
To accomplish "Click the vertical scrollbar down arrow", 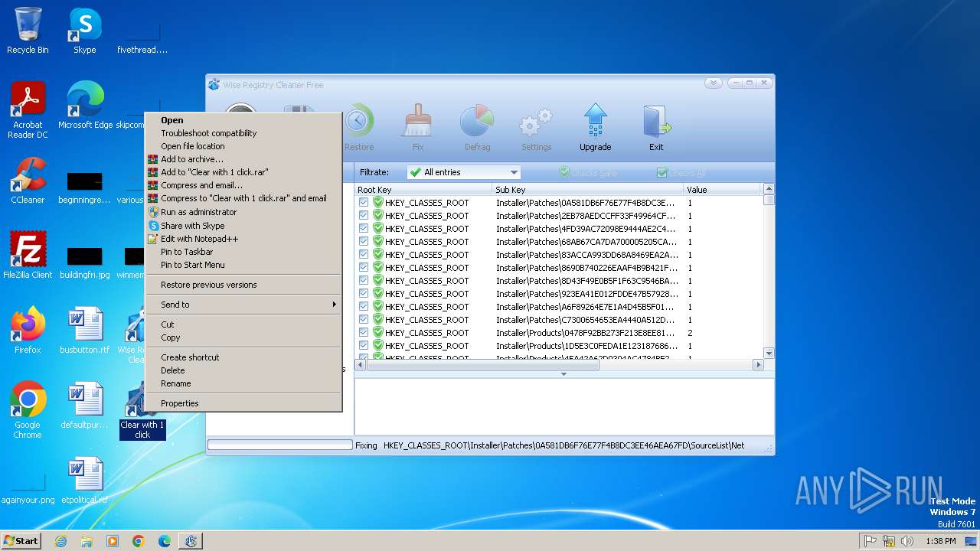I will pyautogui.click(x=769, y=353).
